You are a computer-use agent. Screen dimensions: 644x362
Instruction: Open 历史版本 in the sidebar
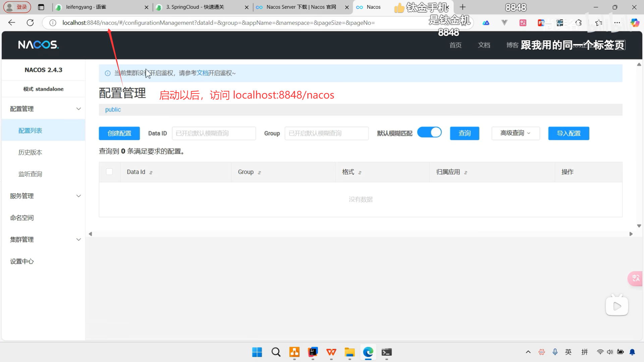30,152
